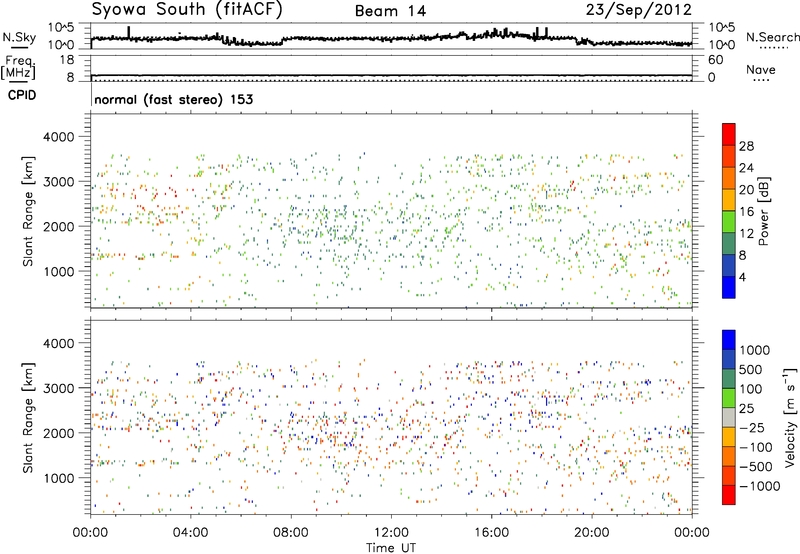Image resolution: width=800 pixels, height=554 pixels.
Task: Click the '4000' tick of the Power panel
Action: 58,137
